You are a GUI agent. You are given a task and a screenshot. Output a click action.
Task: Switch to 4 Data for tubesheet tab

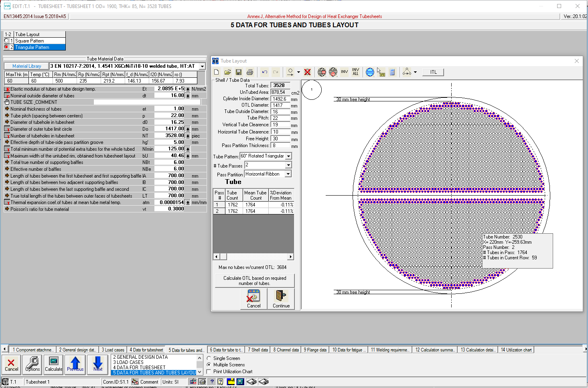click(146, 350)
